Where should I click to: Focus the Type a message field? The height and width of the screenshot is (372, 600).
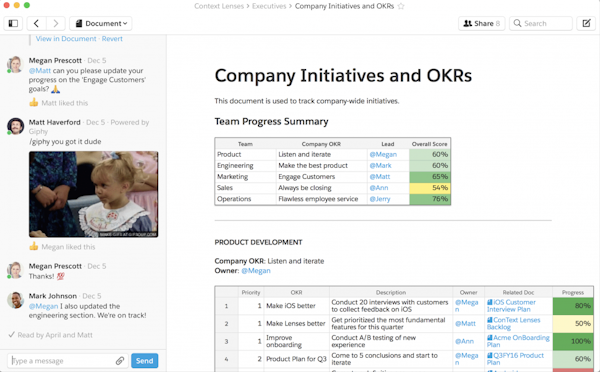[x=62, y=361]
